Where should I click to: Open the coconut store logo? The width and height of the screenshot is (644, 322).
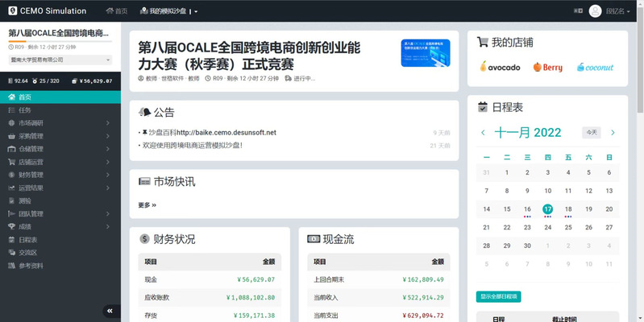[596, 68]
